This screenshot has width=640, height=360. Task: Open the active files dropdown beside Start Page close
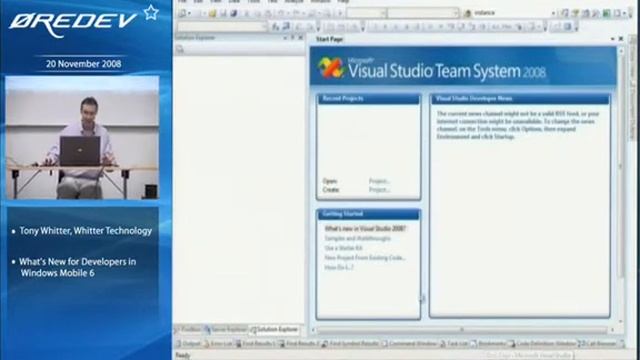tap(613, 39)
